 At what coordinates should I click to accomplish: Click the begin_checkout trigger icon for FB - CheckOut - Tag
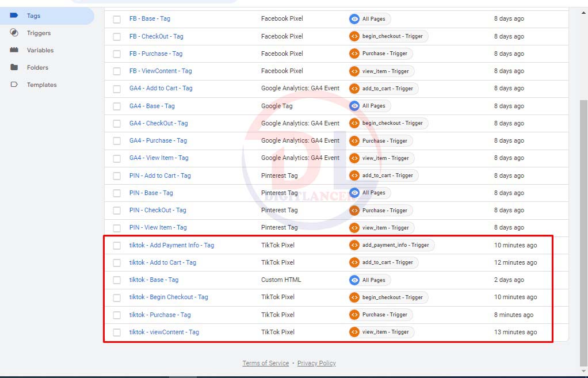(354, 36)
